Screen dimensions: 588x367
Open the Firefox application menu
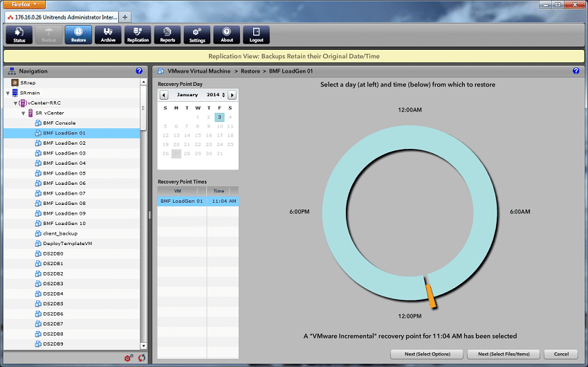point(24,5)
